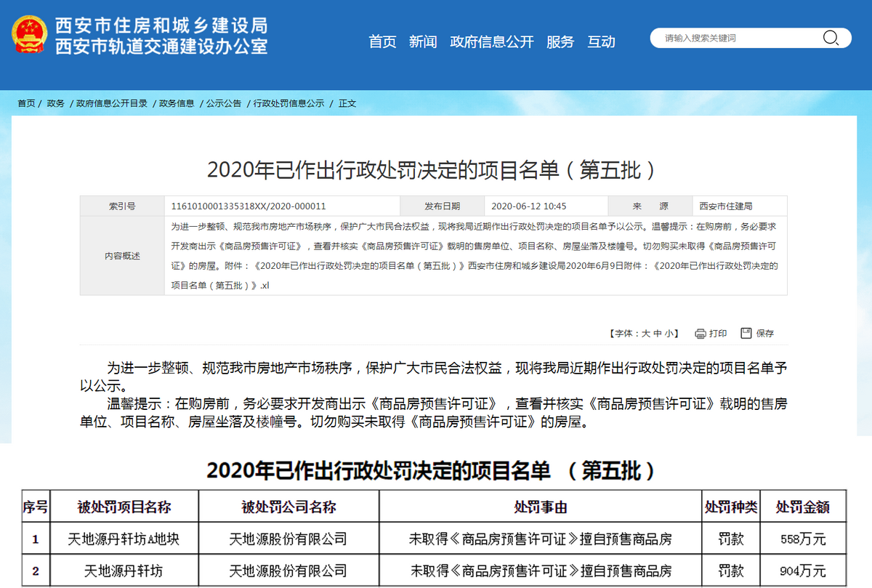Open the 新闻 navigation menu

tap(422, 41)
